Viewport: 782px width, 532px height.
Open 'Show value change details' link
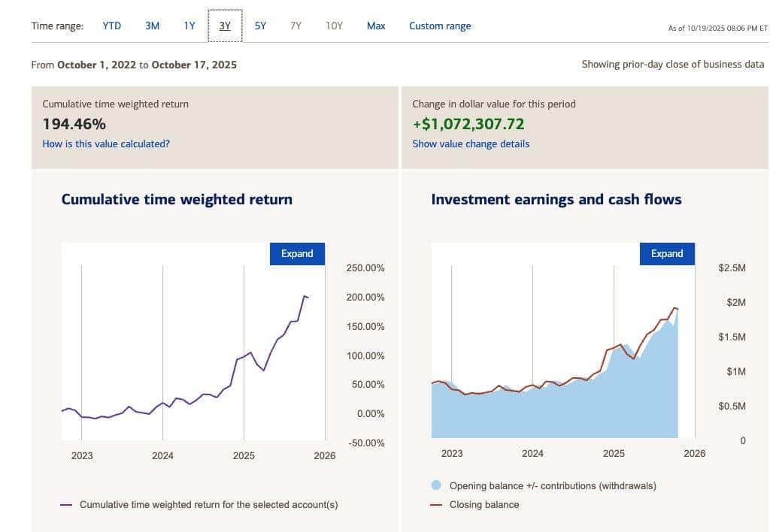(x=471, y=144)
